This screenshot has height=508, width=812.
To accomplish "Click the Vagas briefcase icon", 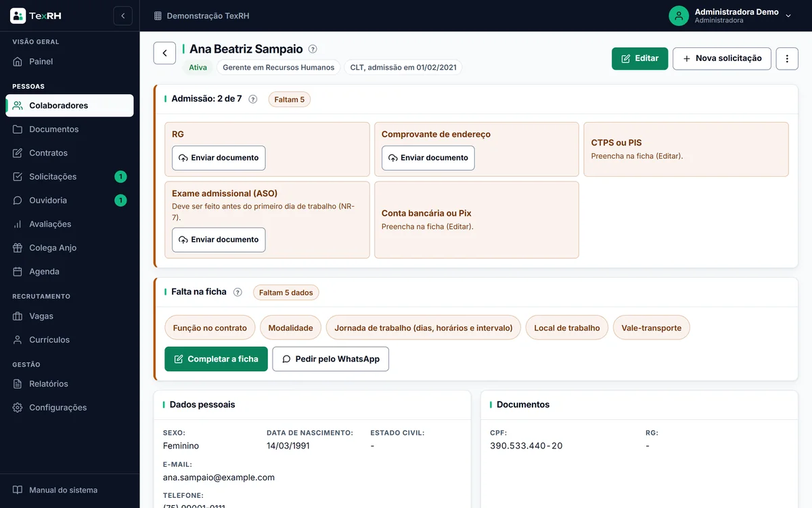I will pyautogui.click(x=18, y=316).
